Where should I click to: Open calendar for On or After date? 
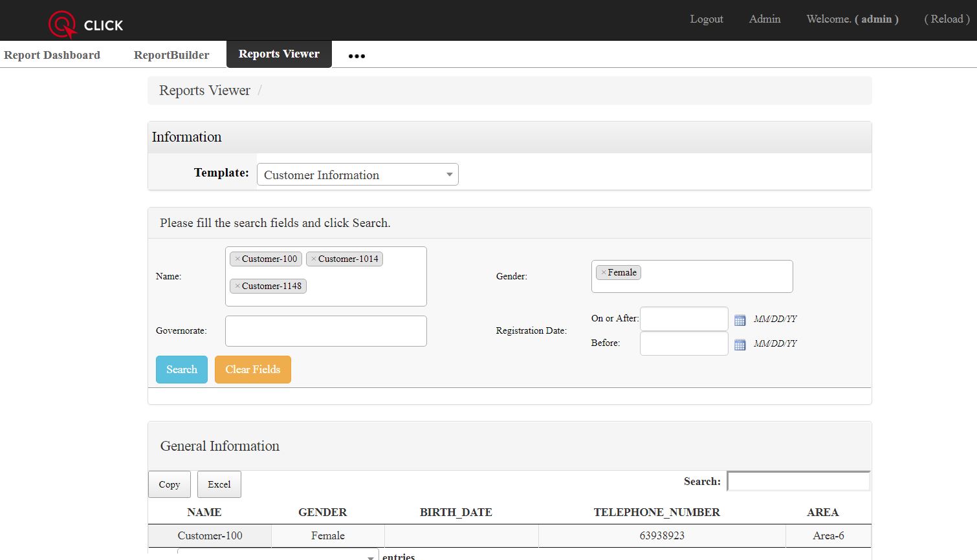click(x=740, y=320)
